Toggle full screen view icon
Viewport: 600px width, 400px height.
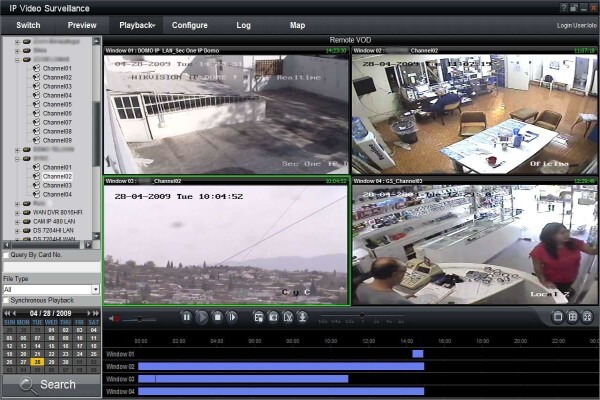point(587,317)
